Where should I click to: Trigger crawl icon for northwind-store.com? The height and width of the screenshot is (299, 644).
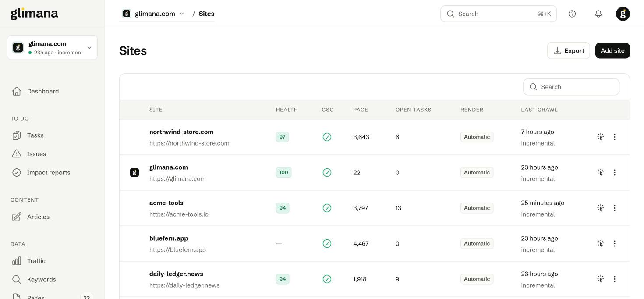(x=601, y=137)
